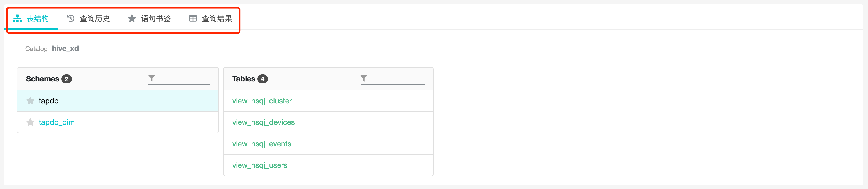Click the query history clock icon
The width and height of the screenshot is (868, 189).
click(71, 19)
